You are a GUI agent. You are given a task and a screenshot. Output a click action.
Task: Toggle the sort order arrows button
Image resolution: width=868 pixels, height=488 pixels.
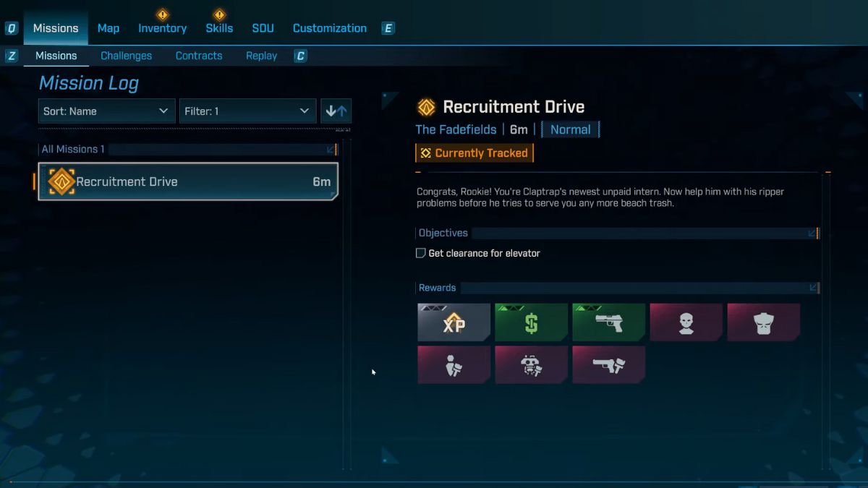(x=336, y=111)
